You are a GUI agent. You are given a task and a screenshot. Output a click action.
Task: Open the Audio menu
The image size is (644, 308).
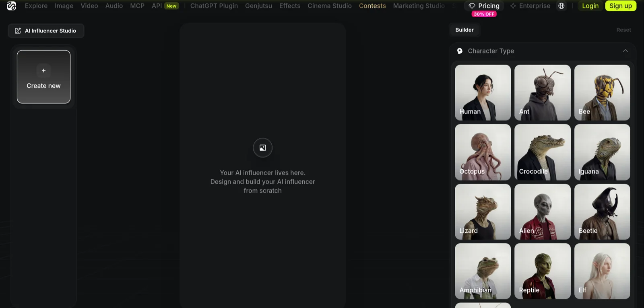(114, 6)
